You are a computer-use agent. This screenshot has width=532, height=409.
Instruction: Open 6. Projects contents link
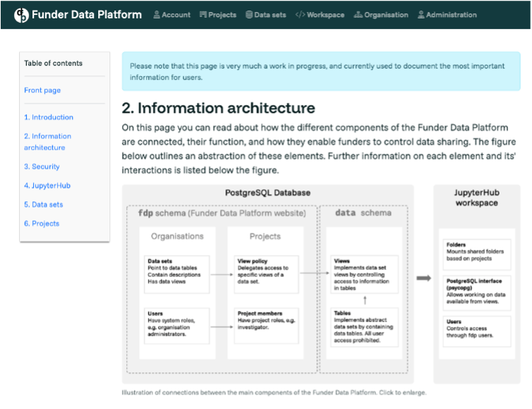point(42,224)
